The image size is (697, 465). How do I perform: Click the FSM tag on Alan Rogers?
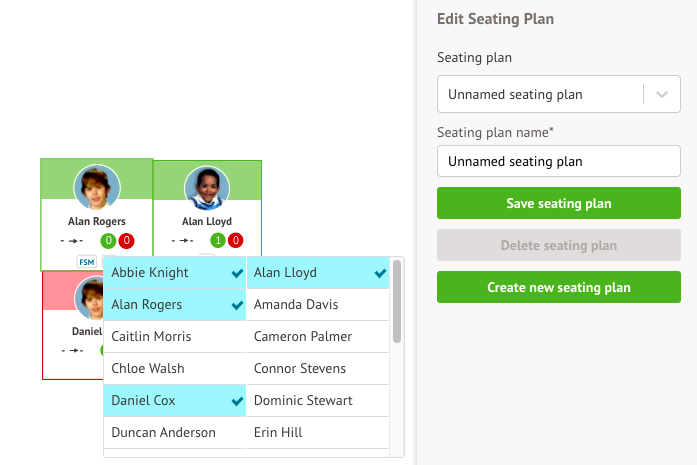coord(87,262)
